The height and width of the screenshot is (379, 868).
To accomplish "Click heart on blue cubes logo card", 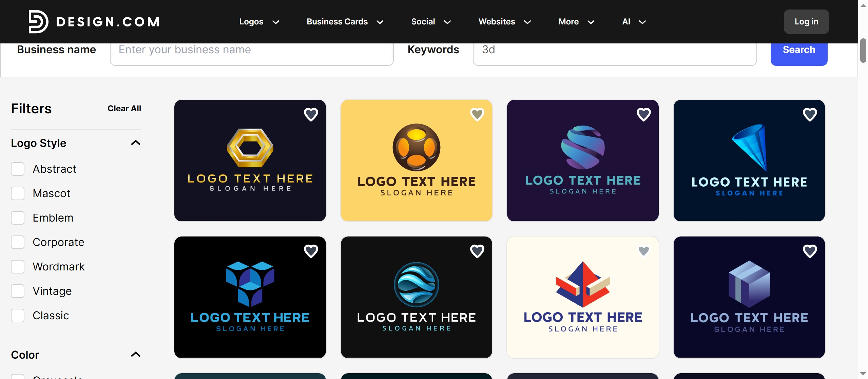I will pos(311,251).
